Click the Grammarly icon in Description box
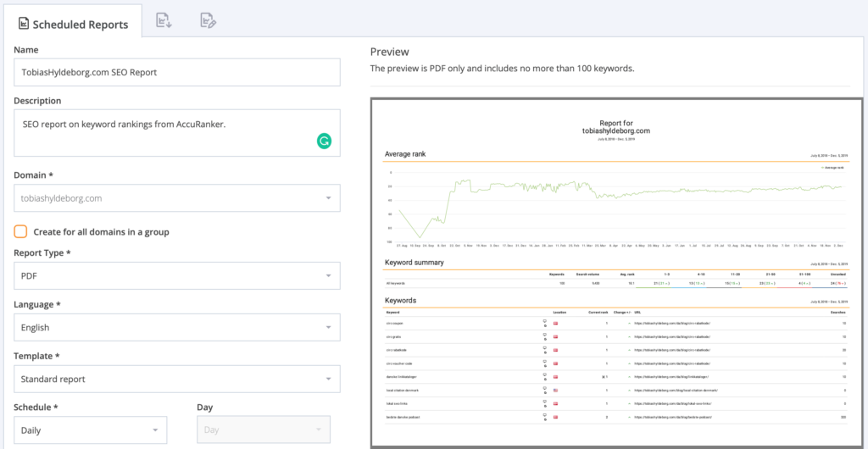This screenshot has height=449, width=868. (x=324, y=141)
